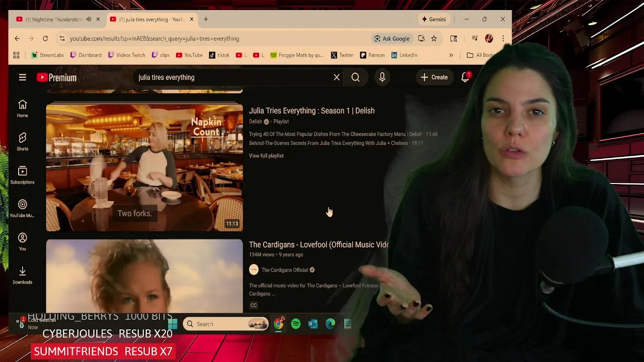Open the bookmarks bar apps grid
This screenshot has width=644, height=362.
click(x=16, y=55)
